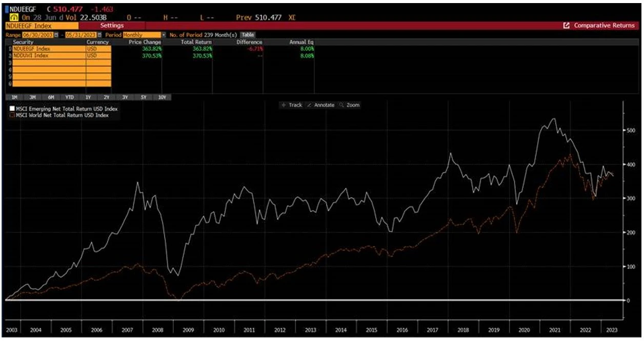
Task: Click the Security column header
Action: pyautogui.click(x=23, y=42)
